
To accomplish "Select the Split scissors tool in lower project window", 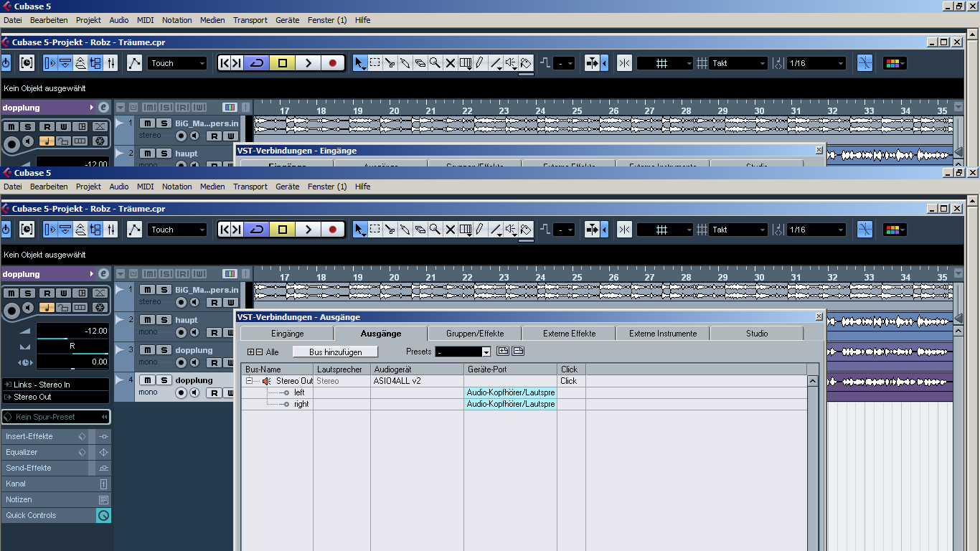I will coord(390,230).
